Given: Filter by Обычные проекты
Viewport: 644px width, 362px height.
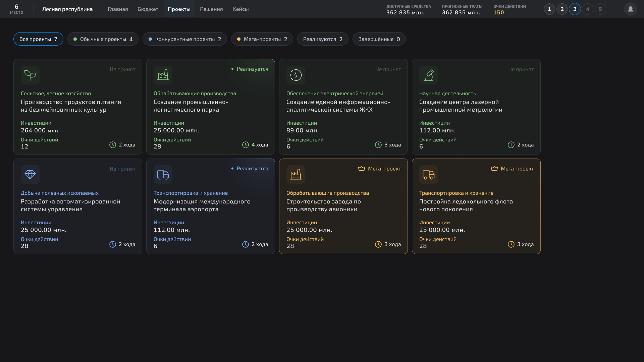Looking at the screenshot, I should coord(103,39).
